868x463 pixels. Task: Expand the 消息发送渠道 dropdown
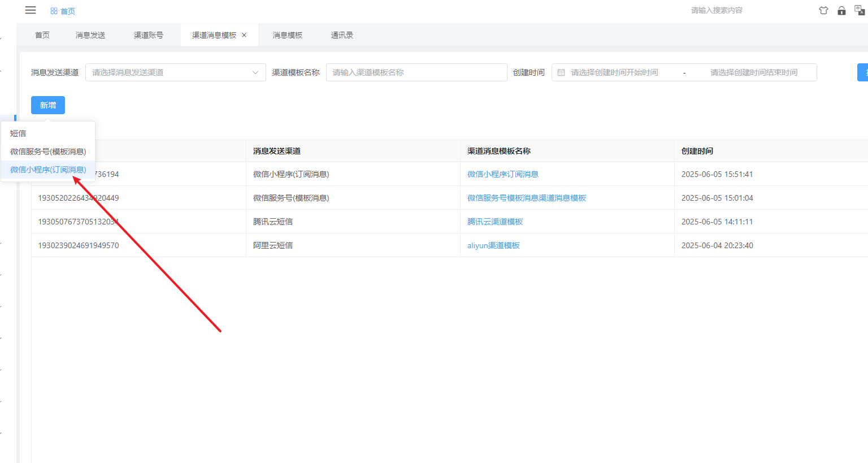175,72
